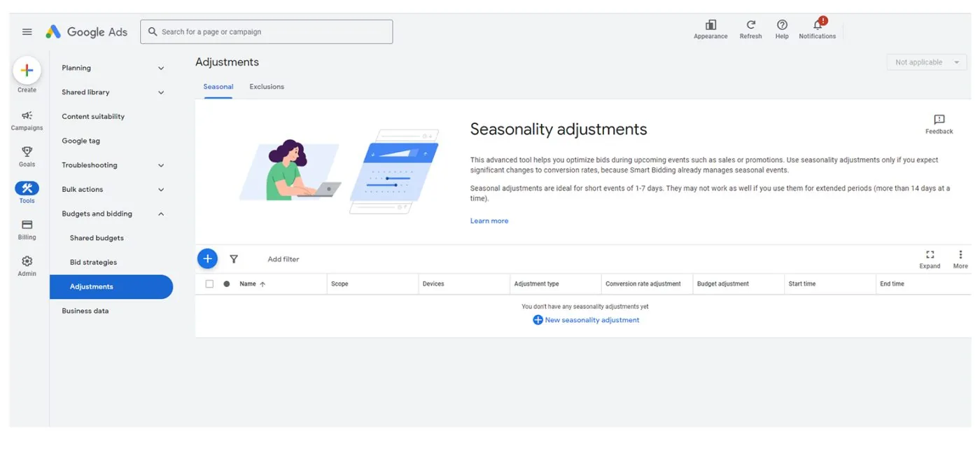Open Business data
Screen dimensions: 980x467
85,311
